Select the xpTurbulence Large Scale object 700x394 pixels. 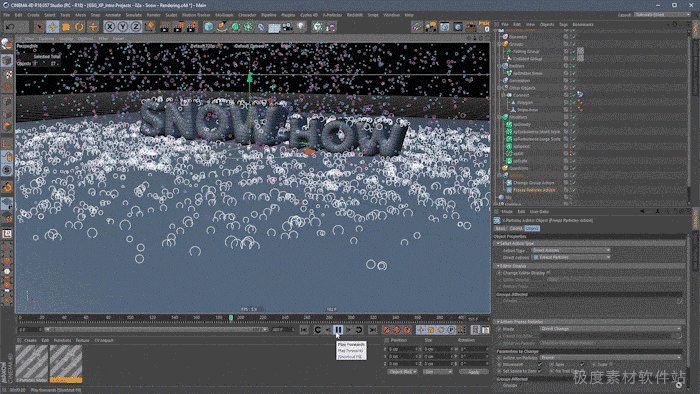click(537, 139)
